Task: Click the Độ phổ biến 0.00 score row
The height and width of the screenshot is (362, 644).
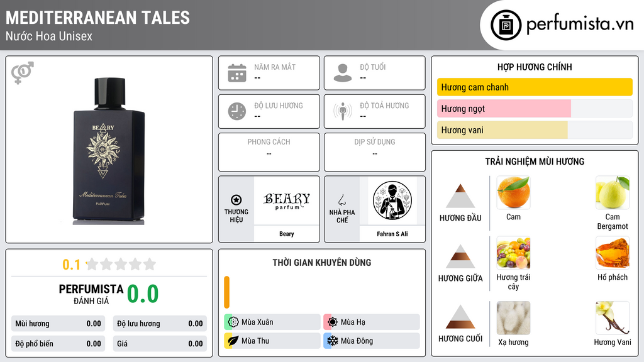Action: [x=58, y=344]
